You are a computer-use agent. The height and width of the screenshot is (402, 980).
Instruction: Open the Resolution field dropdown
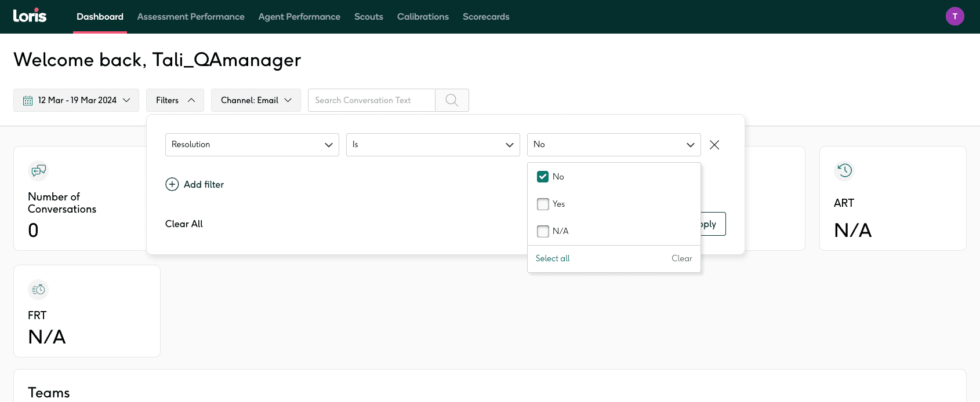click(252, 145)
